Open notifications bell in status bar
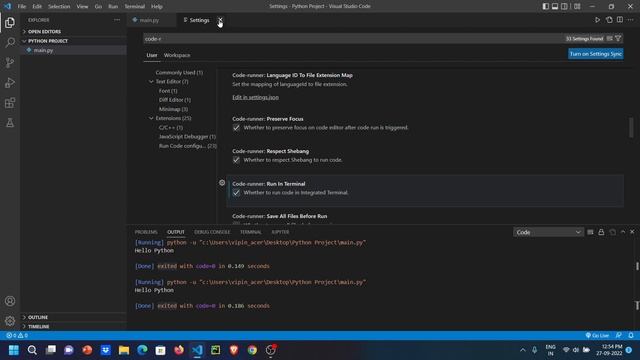The width and height of the screenshot is (640, 360). (x=631, y=335)
